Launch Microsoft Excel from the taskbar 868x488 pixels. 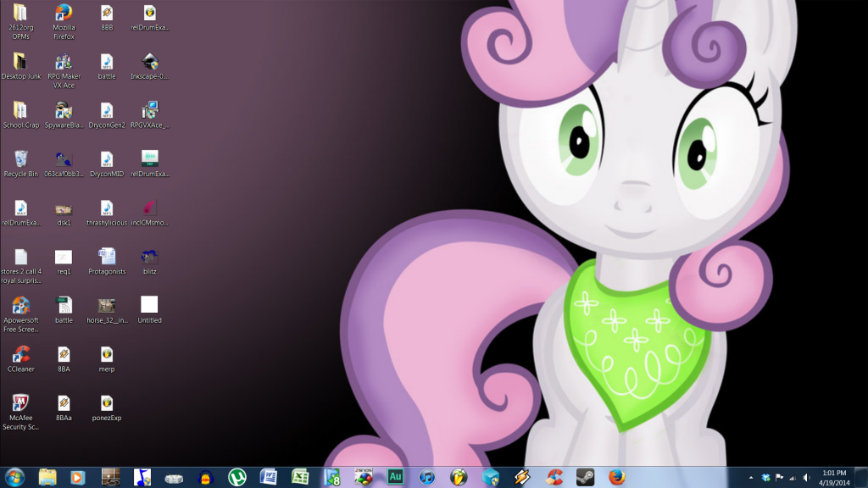click(x=300, y=477)
